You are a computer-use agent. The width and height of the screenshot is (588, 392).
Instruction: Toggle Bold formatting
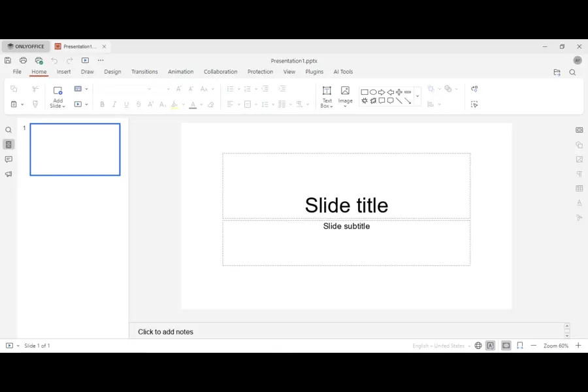click(x=102, y=105)
